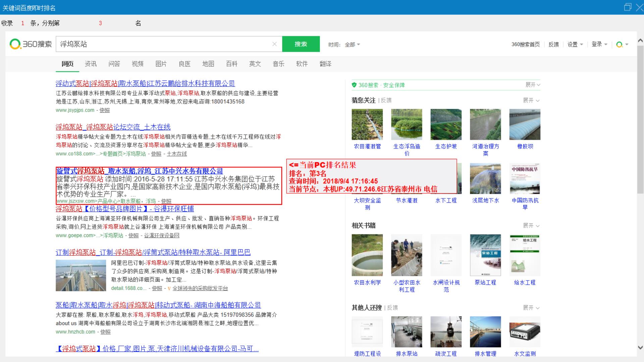
Task: Click the 全球领先的采购批发平台 link
Action: 200,288
